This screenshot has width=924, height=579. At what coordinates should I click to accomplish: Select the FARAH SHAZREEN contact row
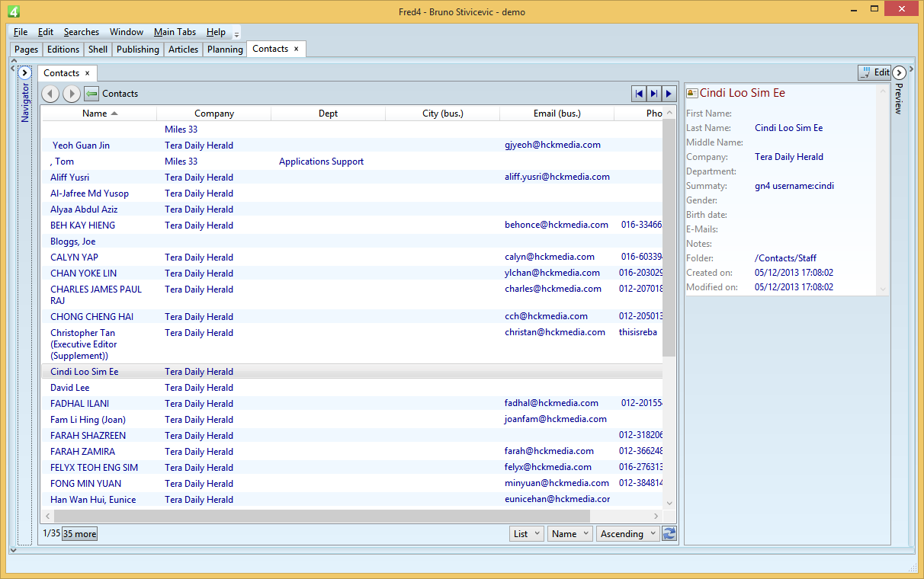pyautogui.click(x=352, y=436)
